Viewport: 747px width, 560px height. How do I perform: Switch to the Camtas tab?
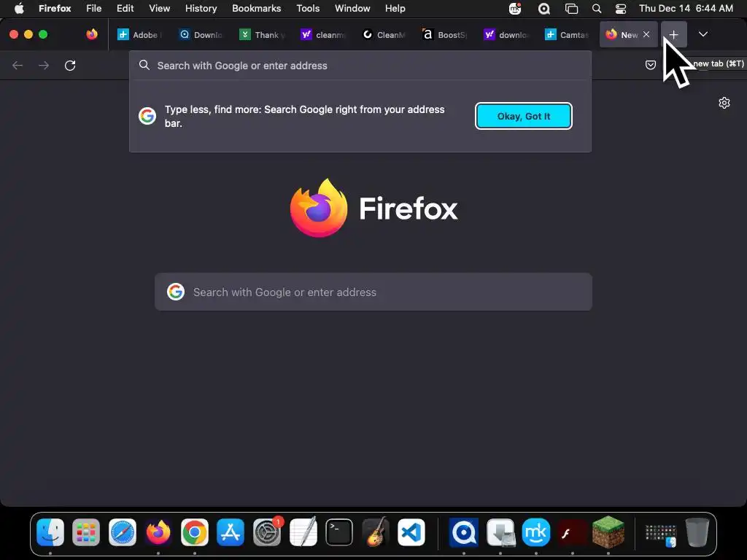pos(567,35)
